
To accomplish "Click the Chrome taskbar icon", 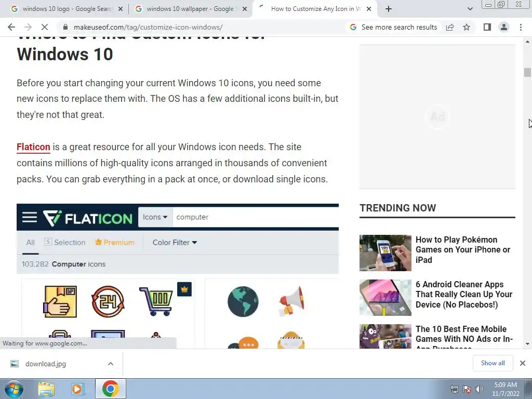I will point(110,389).
